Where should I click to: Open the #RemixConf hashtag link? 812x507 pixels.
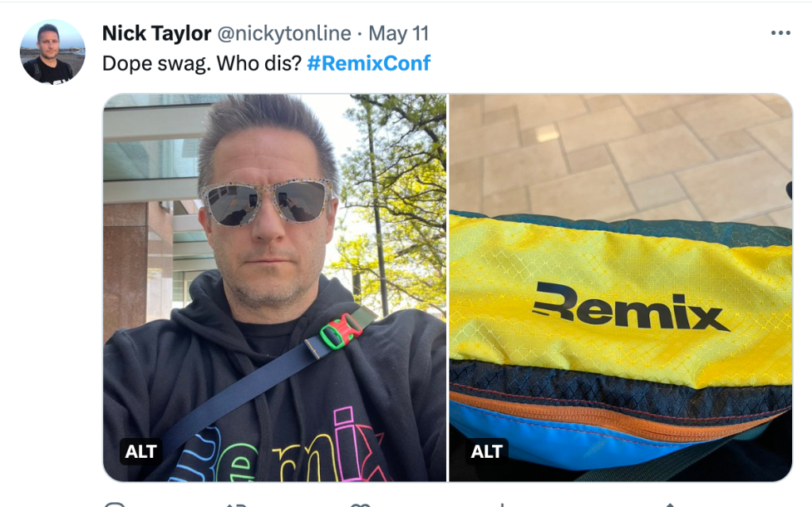(x=369, y=63)
